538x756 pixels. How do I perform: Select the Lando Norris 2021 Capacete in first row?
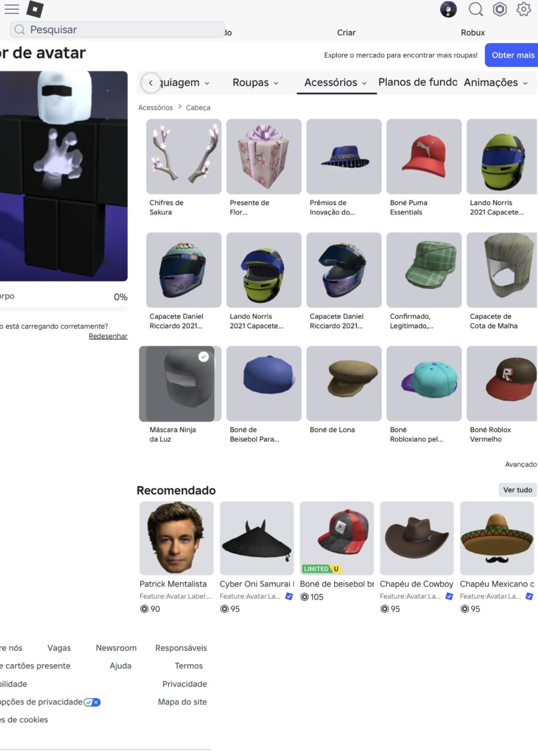click(502, 156)
